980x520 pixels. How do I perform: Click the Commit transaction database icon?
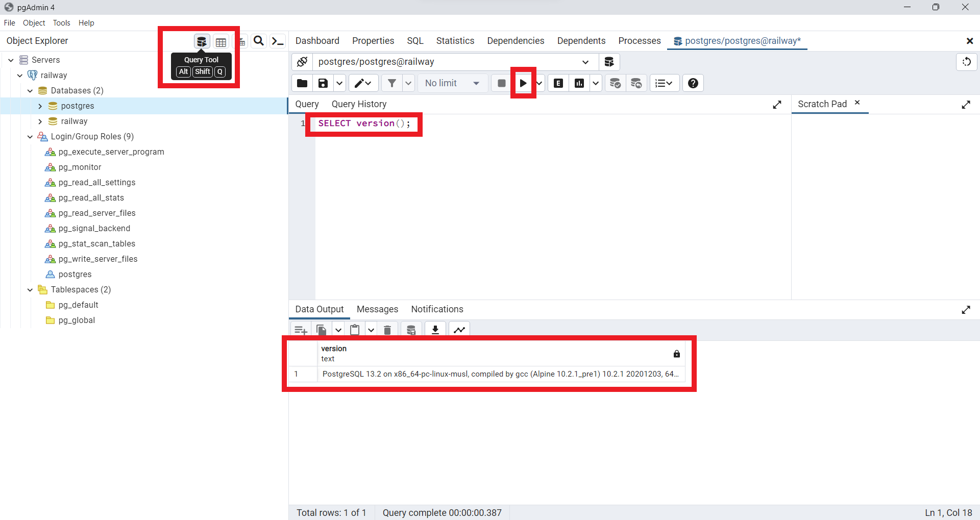(x=615, y=83)
